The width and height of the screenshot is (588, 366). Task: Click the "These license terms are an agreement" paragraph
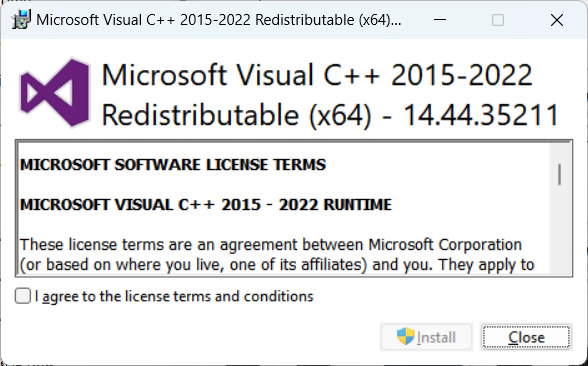(271, 245)
